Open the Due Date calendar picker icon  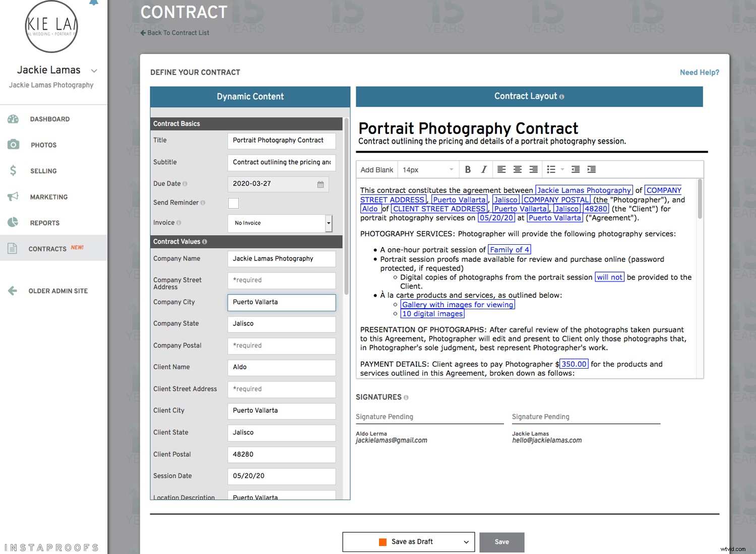tap(320, 184)
